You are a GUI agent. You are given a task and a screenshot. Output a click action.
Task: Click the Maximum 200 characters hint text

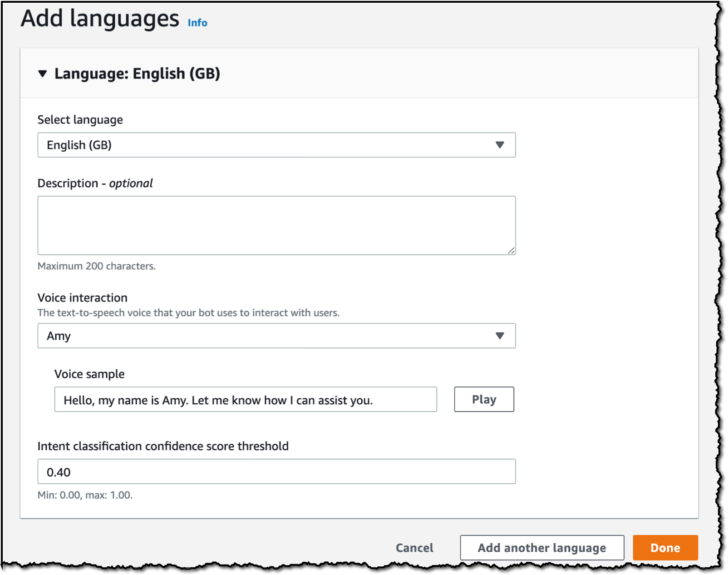pyautogui.click(x=97, y=266)
